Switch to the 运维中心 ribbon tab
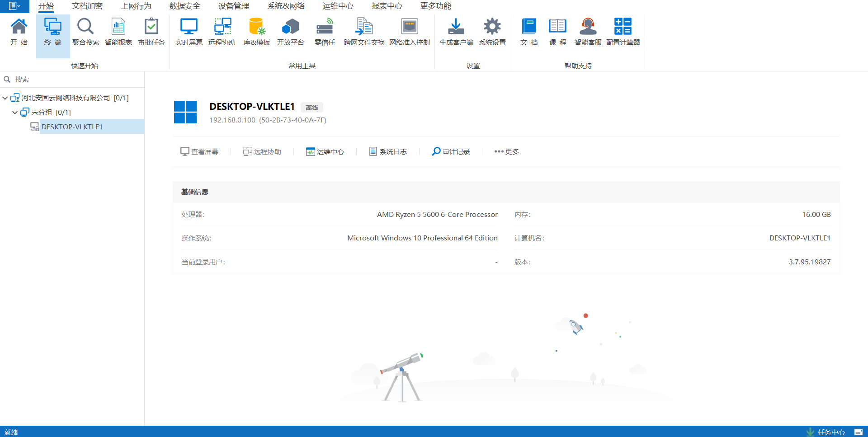 pos(338,6)
